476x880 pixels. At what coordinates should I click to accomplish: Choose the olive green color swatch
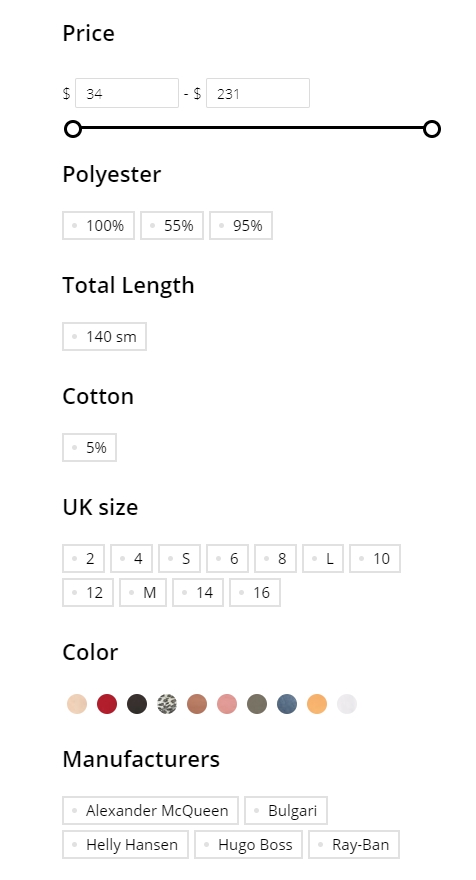point(257,704)
